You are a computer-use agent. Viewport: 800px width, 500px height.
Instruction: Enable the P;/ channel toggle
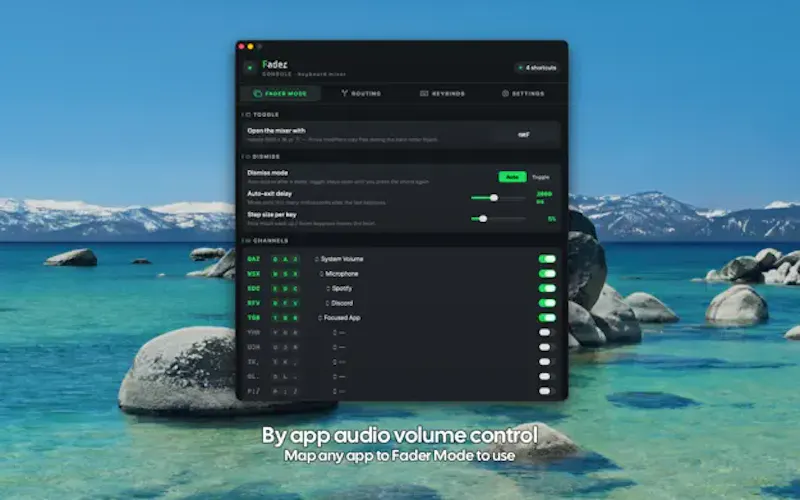[547, 392]
